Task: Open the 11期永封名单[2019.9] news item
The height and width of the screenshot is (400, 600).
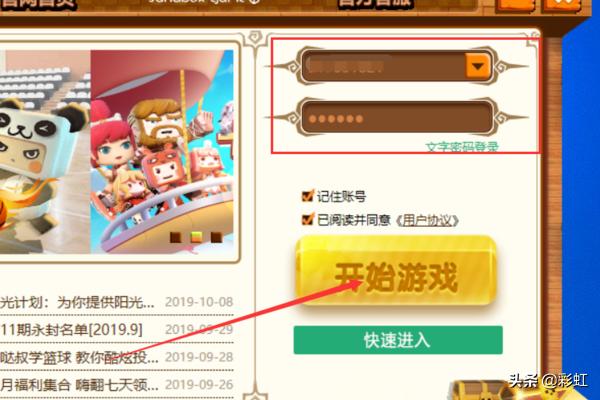Action: tap(116, 330)
